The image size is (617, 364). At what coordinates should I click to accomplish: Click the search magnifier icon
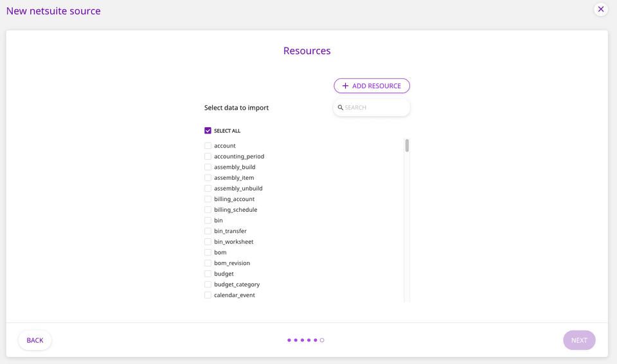point(341,107)
